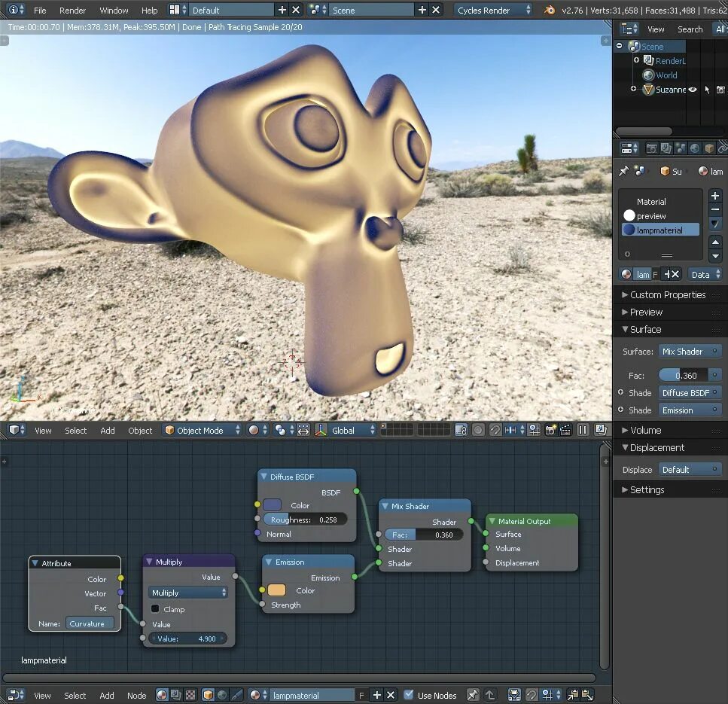The width and height of the screenshot is (728, 704).
Task: Toggle snap magnet in 3D viewport header
Action: coord(495,430)
